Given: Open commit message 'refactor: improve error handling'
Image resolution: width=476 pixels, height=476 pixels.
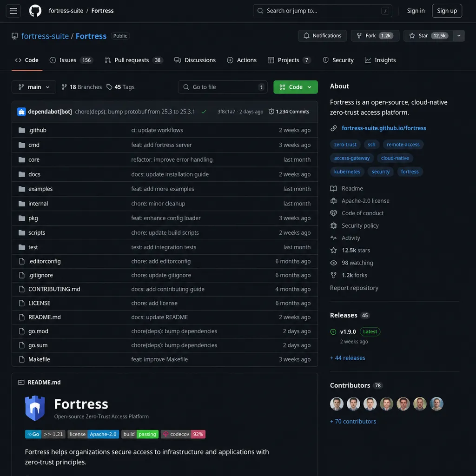Looking at the screenshot, I should (172, 160).
